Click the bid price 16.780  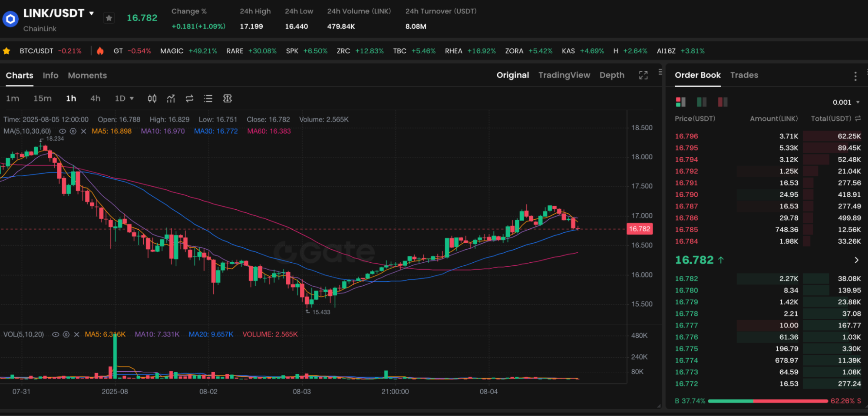[686, 290]
